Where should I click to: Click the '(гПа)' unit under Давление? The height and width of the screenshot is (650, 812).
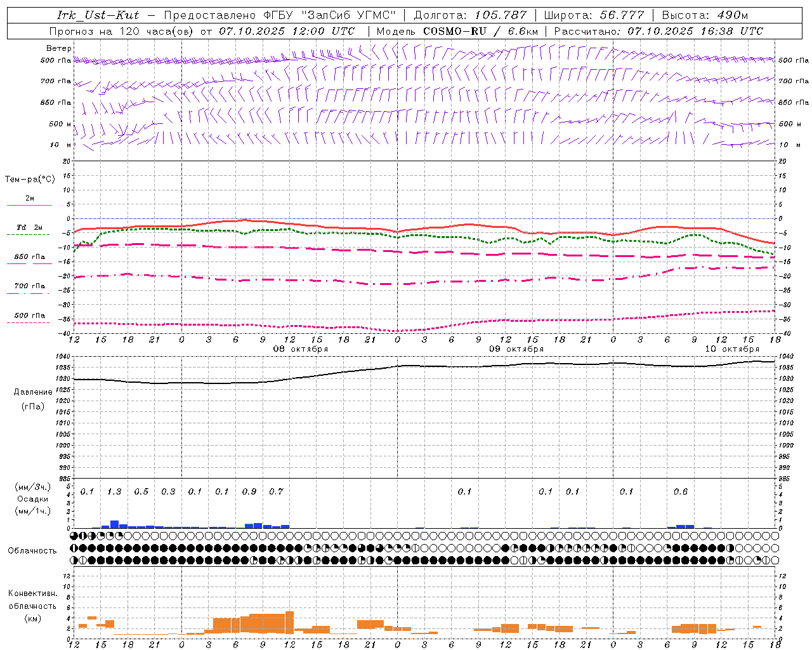click(x=33, y=406)
